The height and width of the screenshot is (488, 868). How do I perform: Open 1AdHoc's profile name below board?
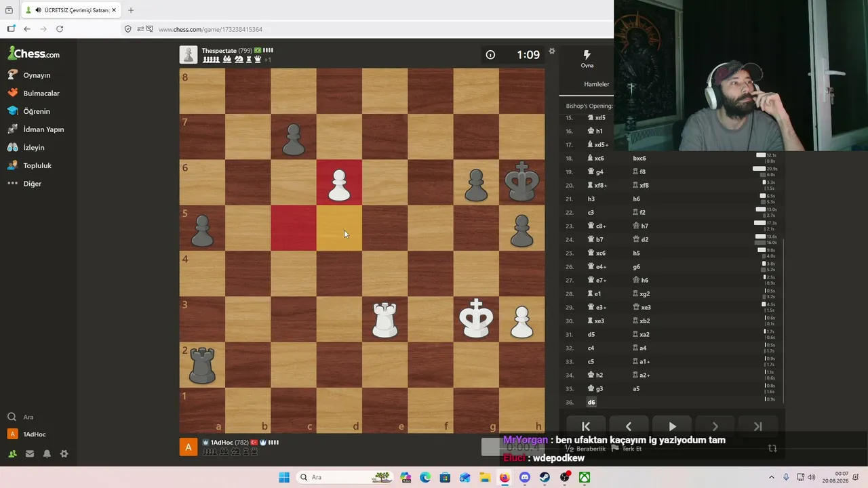(222, 443)
